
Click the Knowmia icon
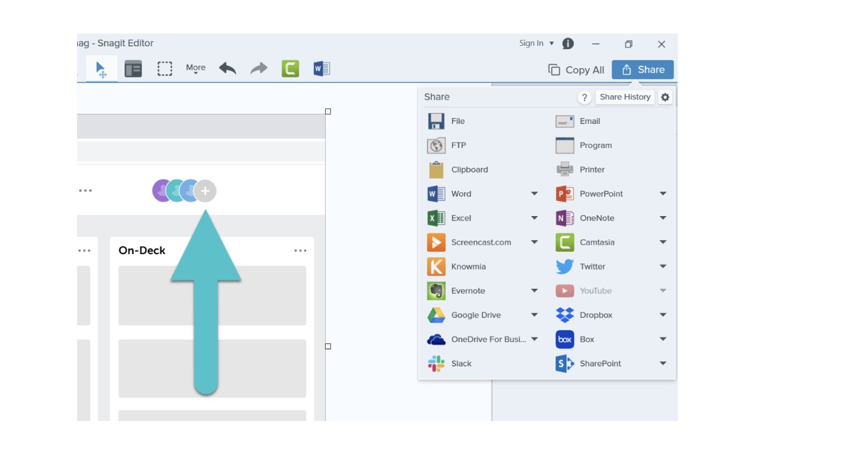coord(436,267)
